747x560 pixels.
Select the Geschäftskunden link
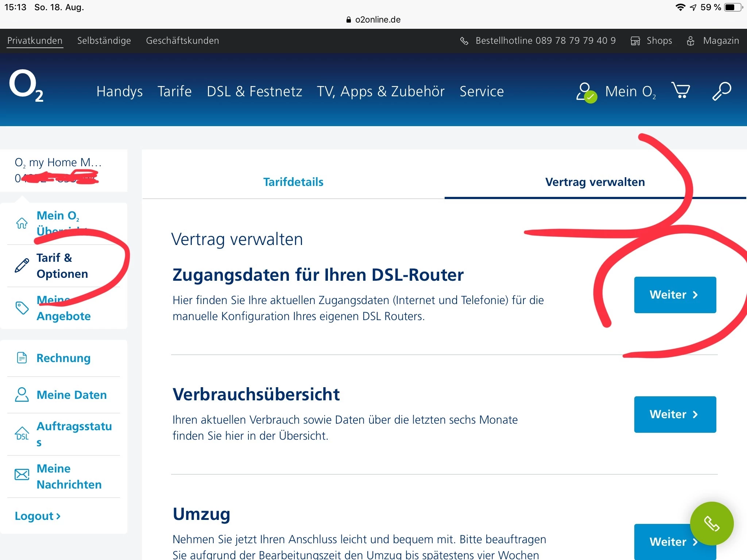(182, 40)
